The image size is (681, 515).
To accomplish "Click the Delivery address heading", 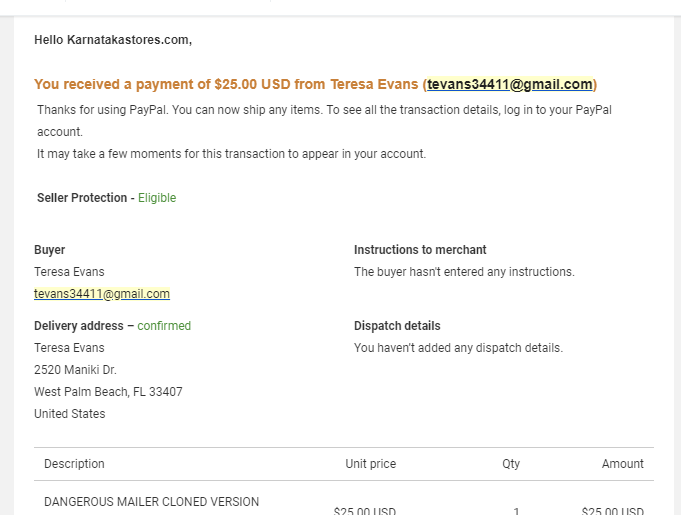I will coord(79,326).
